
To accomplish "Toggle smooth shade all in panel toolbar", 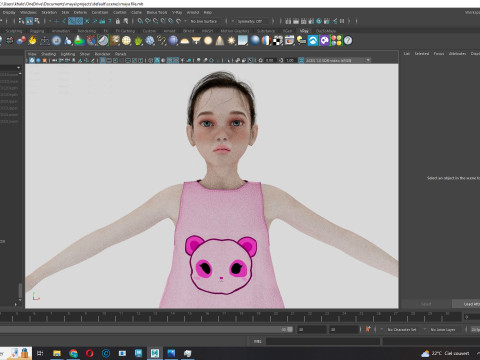I will (157, 60).
